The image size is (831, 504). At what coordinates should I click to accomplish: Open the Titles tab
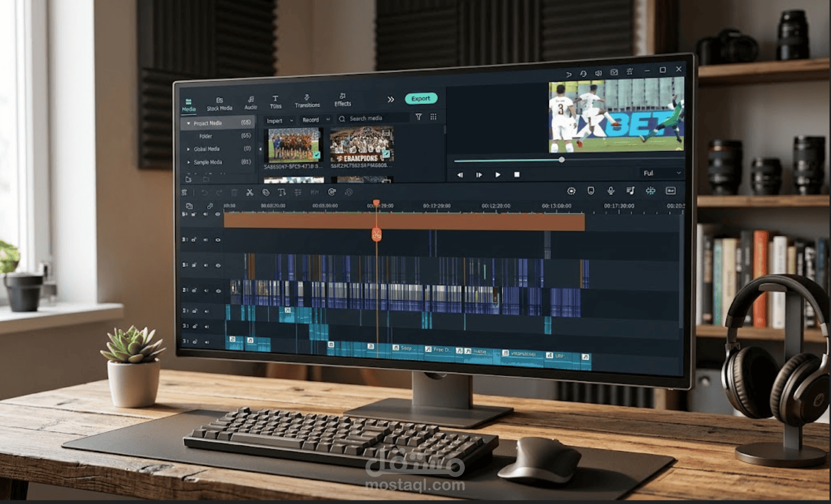pyautogui.click(x=276, y=102)
